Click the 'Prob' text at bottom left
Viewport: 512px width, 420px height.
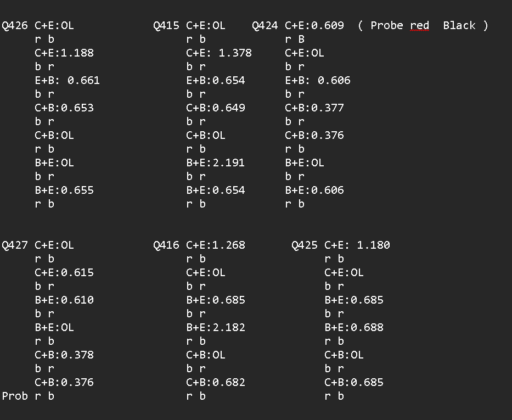click(15, 396)
